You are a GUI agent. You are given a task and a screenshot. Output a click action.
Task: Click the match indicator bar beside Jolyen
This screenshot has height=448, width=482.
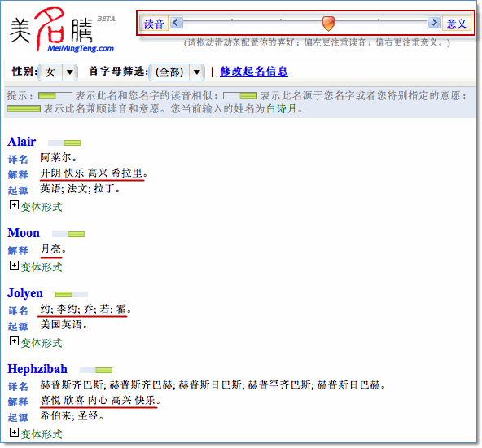pyautogui.click(x=72, y=295)
